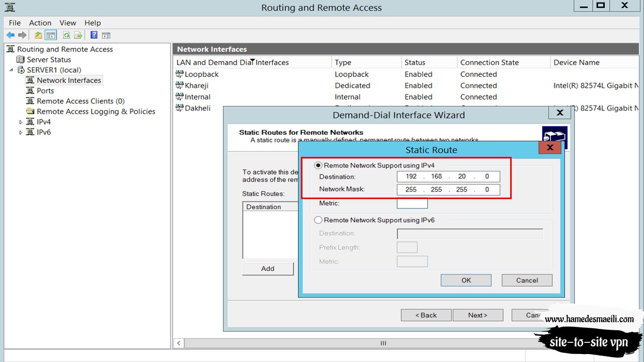Open the Help menu
Screen dimensions: 644x362
[x=93, y=23]
